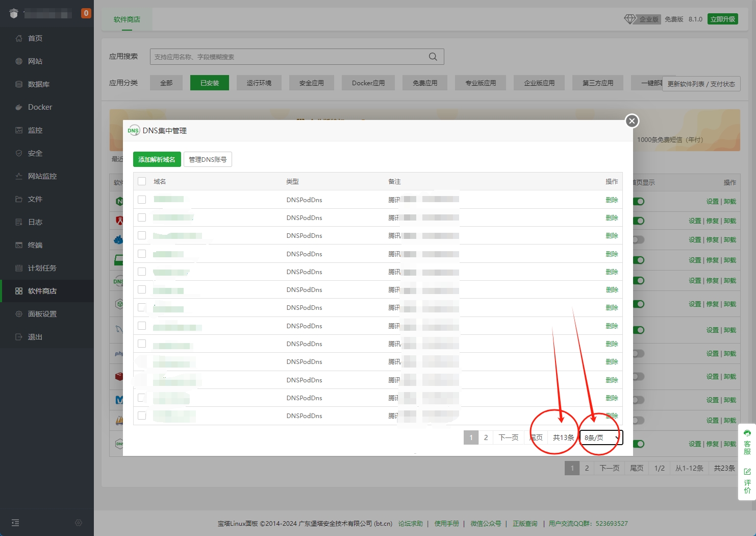Image resolution: width=756 pixels, height=536 pixels.
Task: Go to page 2 in the software list pager
Action: coord(587,468)
